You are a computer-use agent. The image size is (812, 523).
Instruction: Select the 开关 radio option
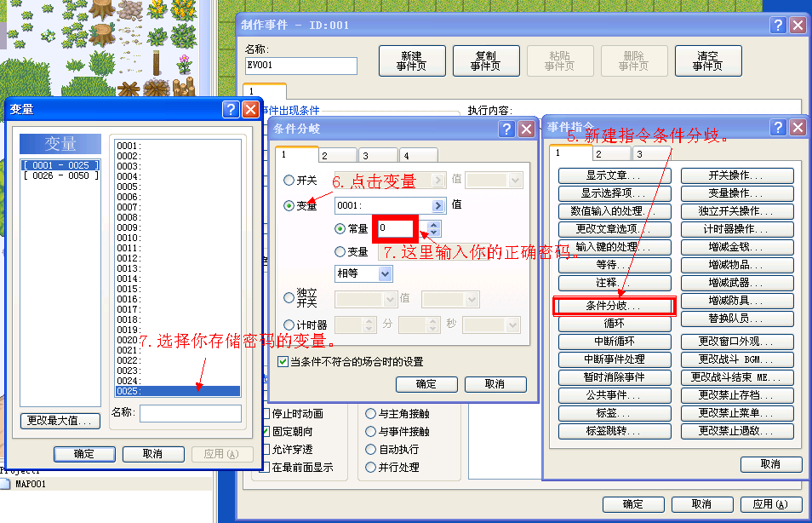(289, 181)
